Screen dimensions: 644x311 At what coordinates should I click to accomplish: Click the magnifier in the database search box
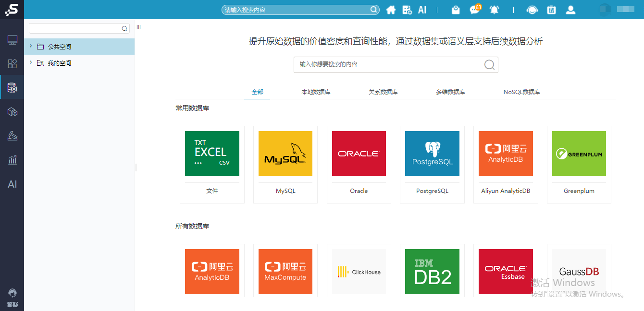[489, 65]
